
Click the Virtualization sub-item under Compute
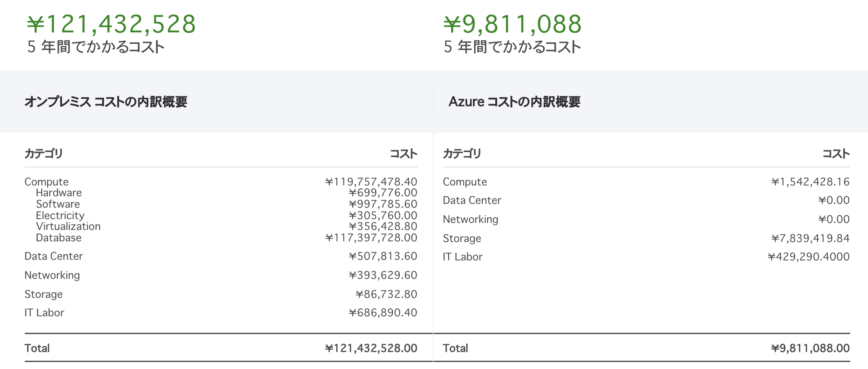[x=68, y=227]
